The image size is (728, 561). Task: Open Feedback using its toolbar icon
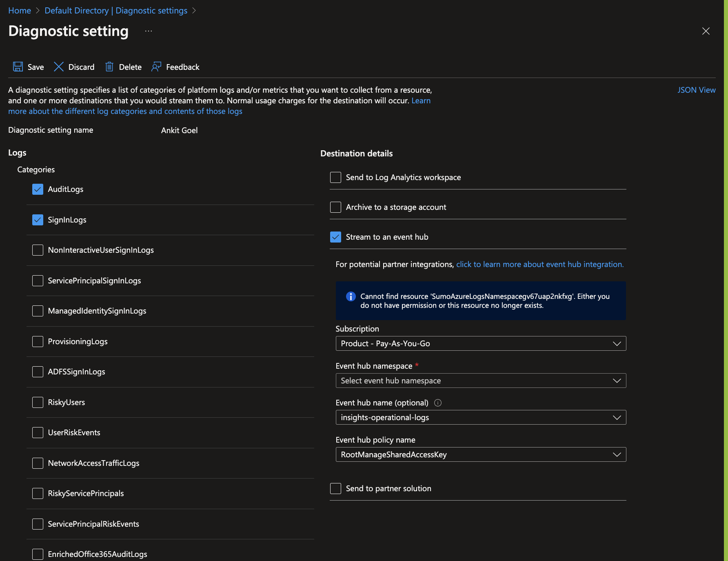point(156,67)
